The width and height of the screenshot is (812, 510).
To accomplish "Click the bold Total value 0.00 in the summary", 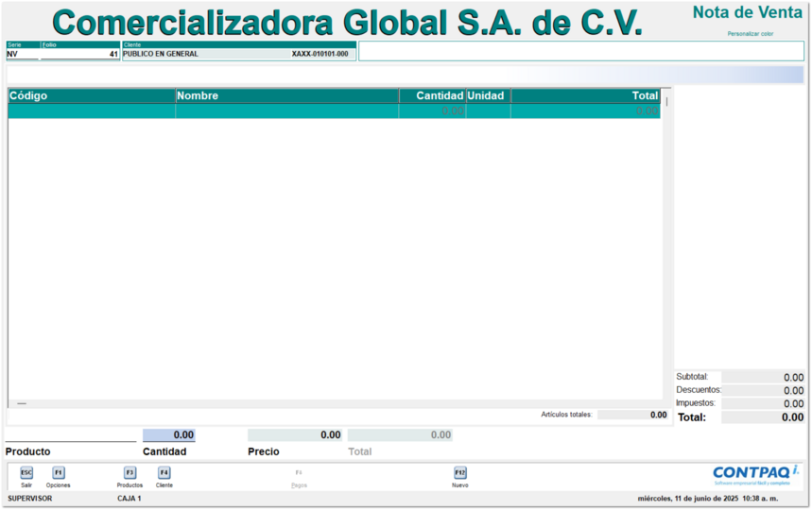I will click(763, 417).
